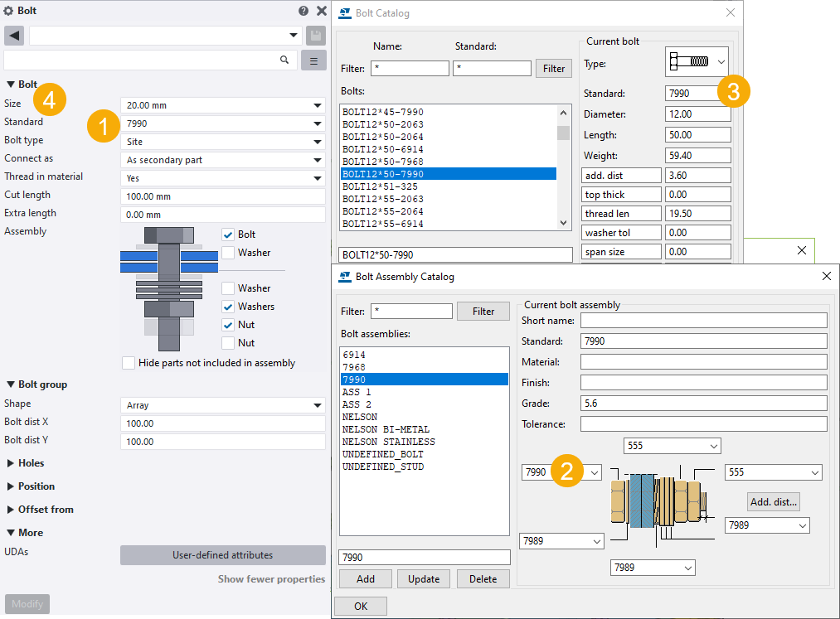Click the search magnifier icon
Viewport: 840px width, 619px height.
click(x=284, y=60)
